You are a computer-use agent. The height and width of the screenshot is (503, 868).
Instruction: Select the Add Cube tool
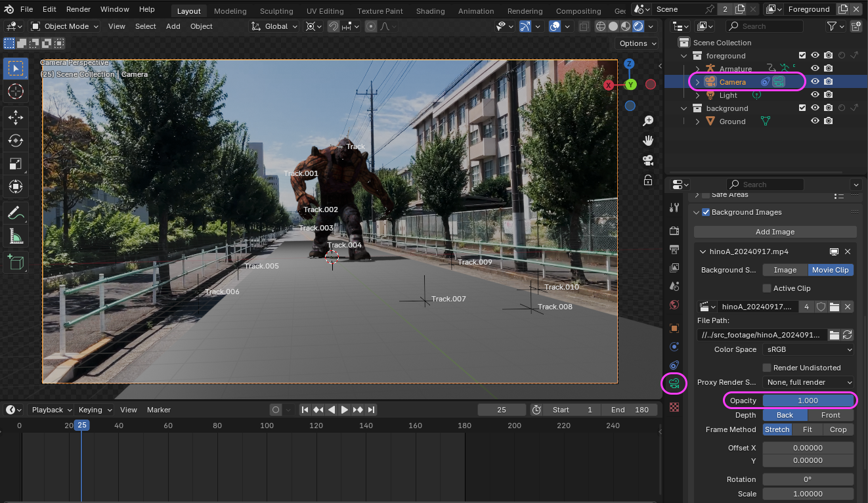pos(16,263)
